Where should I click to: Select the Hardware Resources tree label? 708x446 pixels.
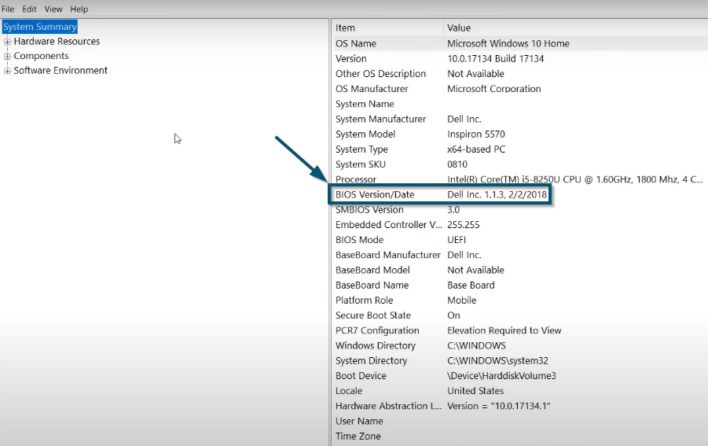click(x=56, y=42)
